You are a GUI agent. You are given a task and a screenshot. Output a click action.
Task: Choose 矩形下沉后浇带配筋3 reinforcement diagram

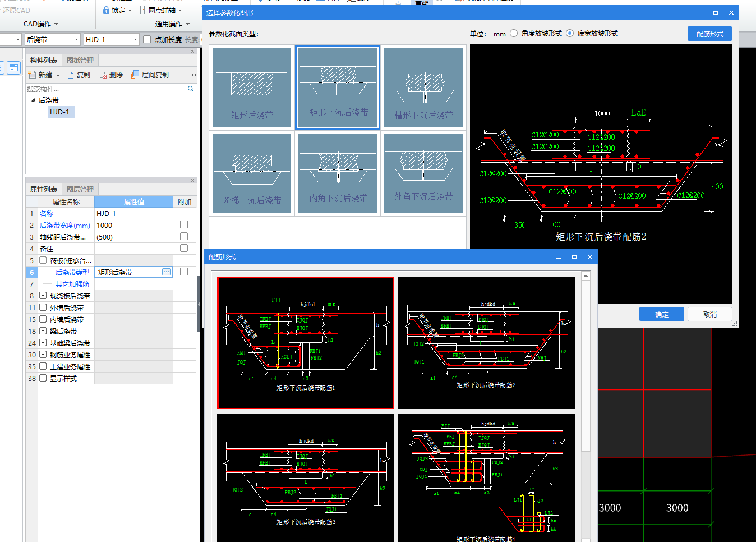[x=306, y=477]
